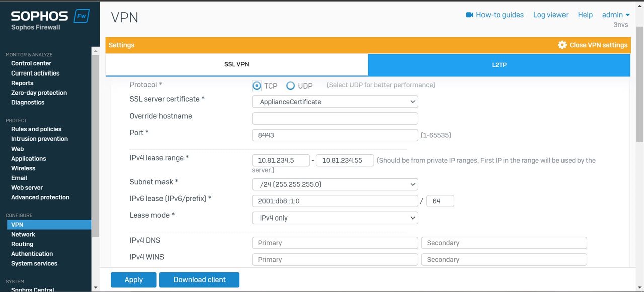
Task: Expand the Subnet mask dropdown
Action: pyautogui.click(x=335, y=184)
